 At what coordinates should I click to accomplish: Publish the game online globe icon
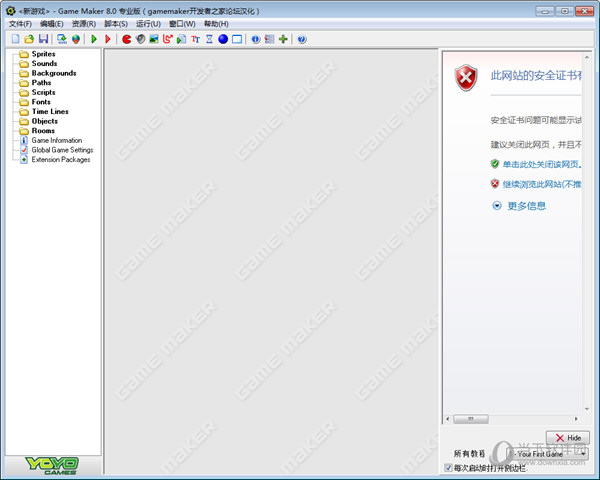[76, 39]
